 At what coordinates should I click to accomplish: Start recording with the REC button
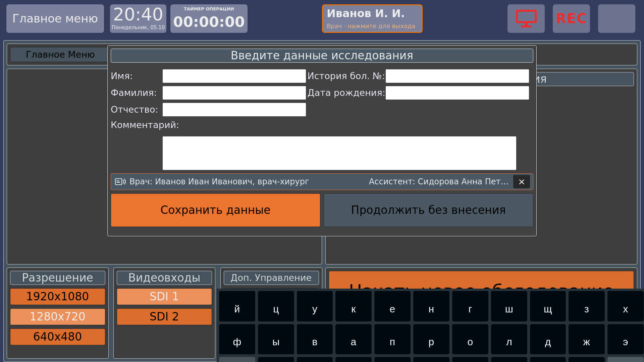coord(571,18)
